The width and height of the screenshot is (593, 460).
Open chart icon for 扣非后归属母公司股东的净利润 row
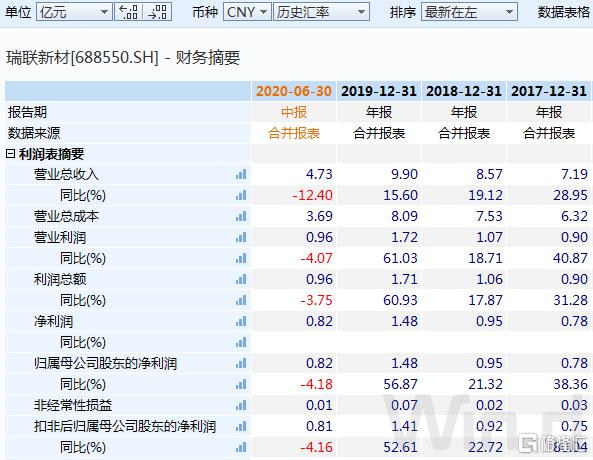click(241, 426)
